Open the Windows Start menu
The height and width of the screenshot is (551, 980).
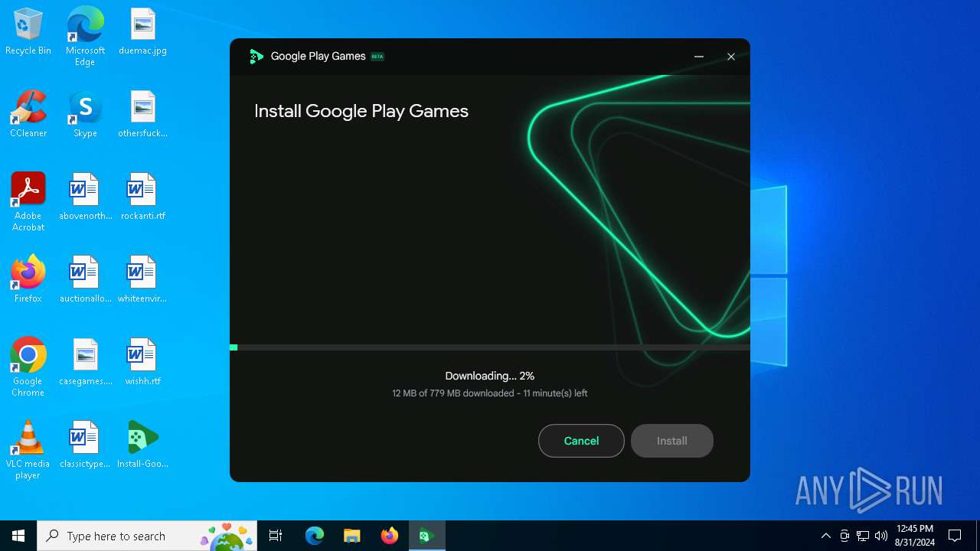(x=18, y=536)
